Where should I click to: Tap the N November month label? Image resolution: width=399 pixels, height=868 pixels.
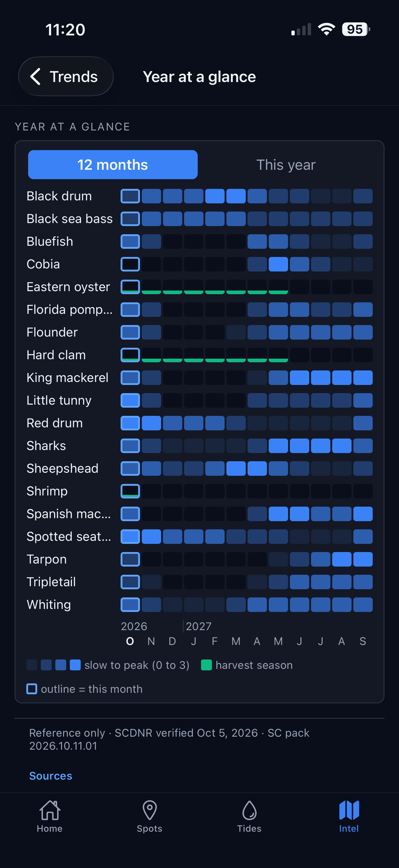(x=151, y=641)
